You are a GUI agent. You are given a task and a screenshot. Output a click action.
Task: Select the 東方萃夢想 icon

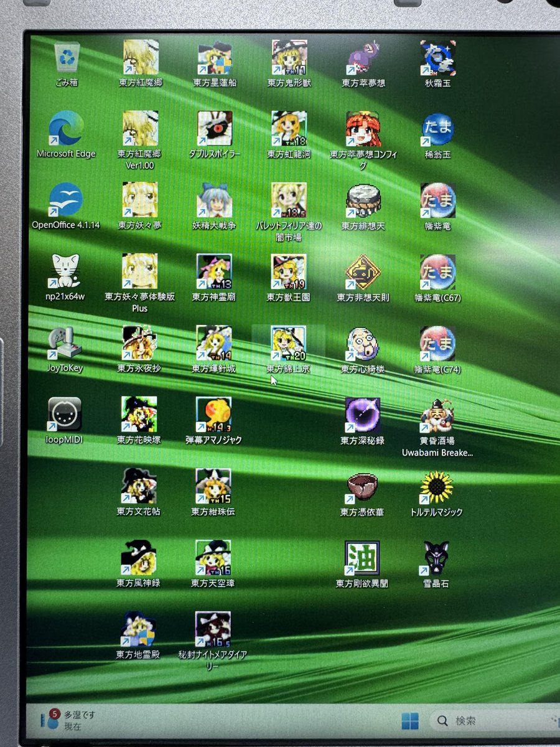pos(364,57)
